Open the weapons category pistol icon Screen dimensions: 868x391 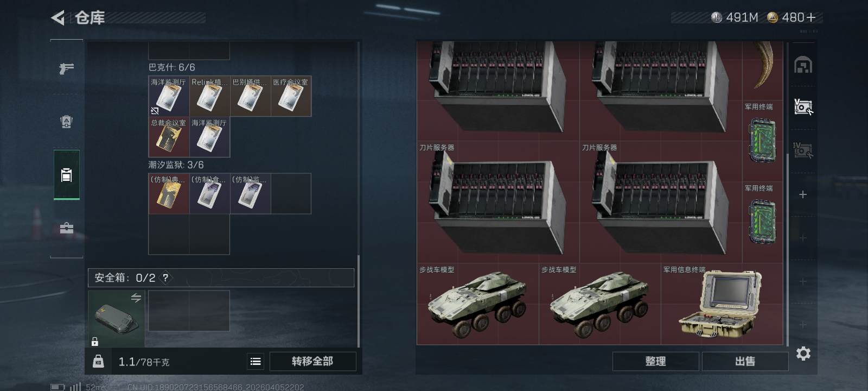pyautogui.click(x=67, y=68)
